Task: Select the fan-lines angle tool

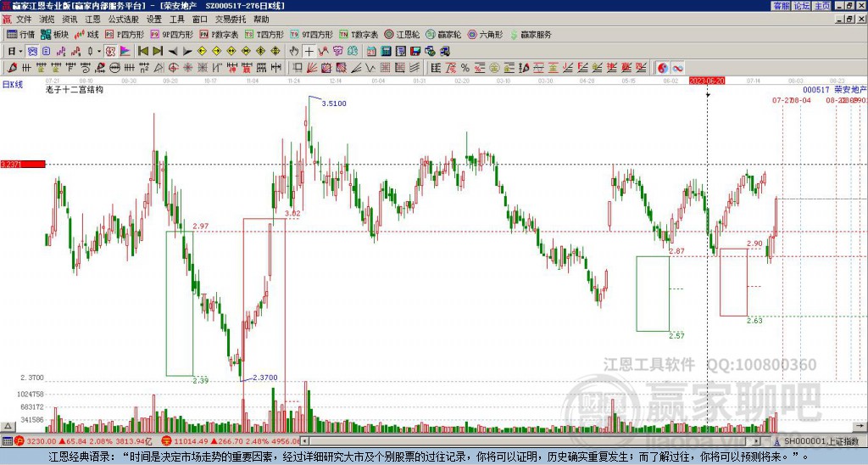Action: pos(312,68)
